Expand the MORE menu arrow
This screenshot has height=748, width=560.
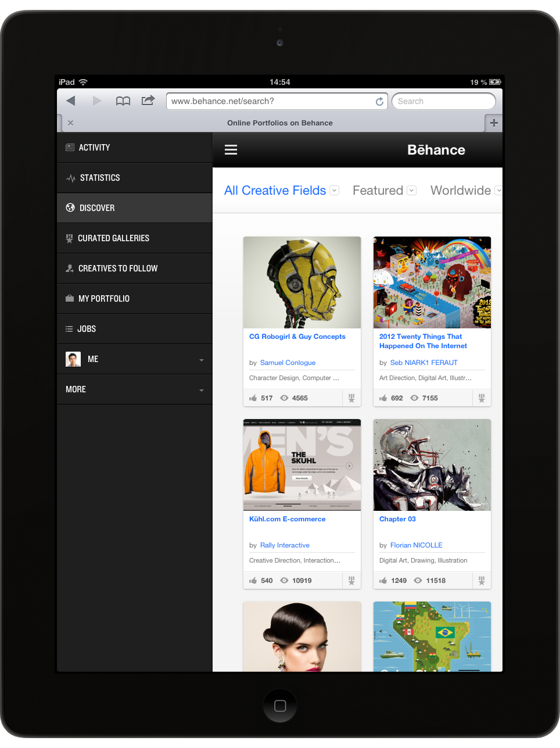pos(202,391)
